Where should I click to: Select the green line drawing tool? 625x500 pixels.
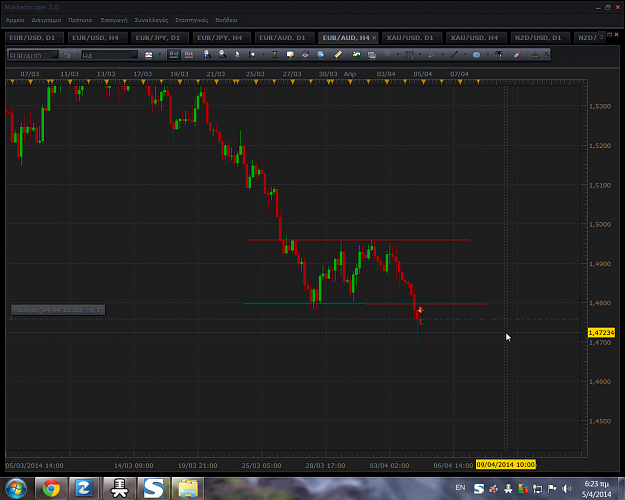(454, 55)
